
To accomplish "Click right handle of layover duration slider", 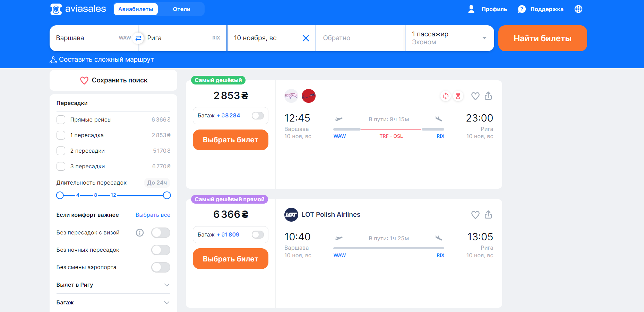I will pyautogui.click(x=167, y=195).
